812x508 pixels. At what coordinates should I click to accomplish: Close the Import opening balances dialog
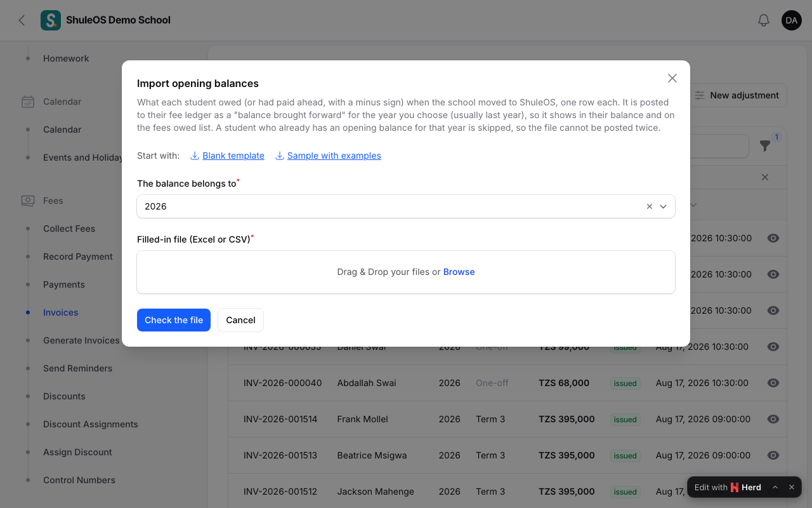(x=672, y=78)
